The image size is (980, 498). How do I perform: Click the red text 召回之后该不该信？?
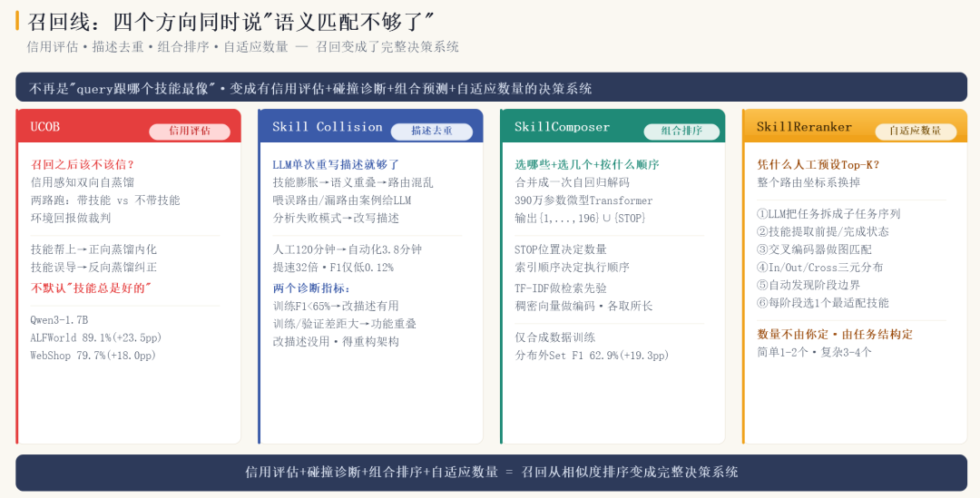(83, 165)
